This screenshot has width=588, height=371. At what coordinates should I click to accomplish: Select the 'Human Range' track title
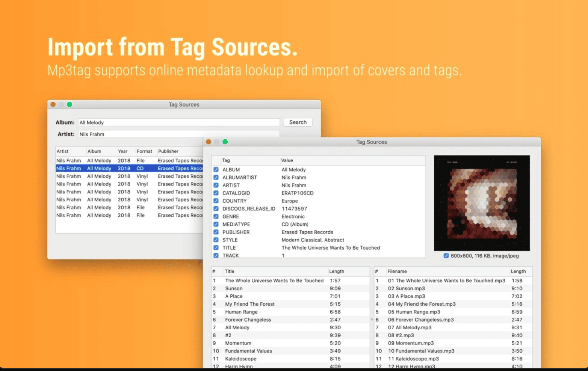point(241,312)
